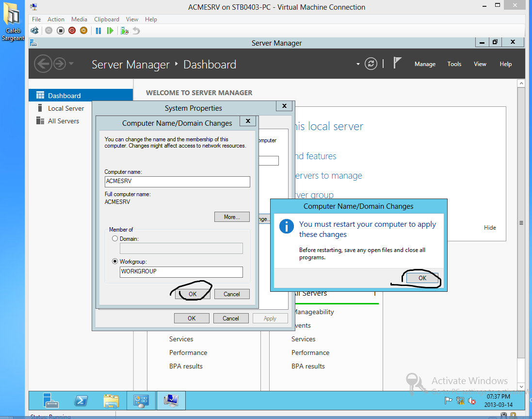Select the Workgroup radio button

(115, 262)
